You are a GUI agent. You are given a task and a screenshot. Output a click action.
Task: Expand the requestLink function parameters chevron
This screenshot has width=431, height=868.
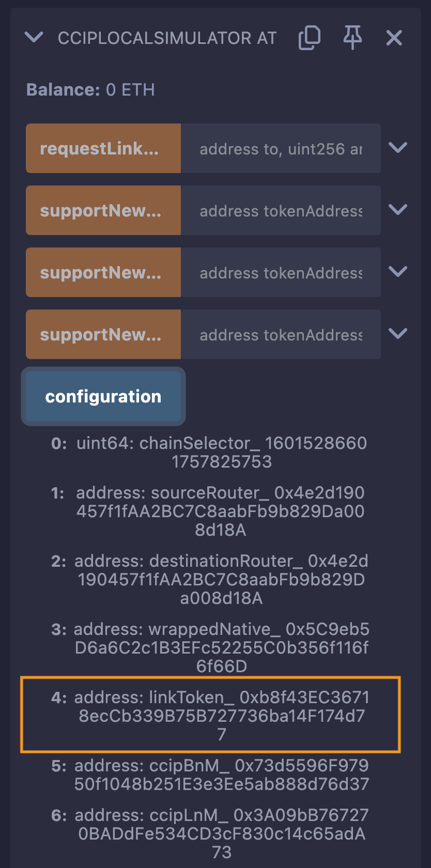pos(398,148)
